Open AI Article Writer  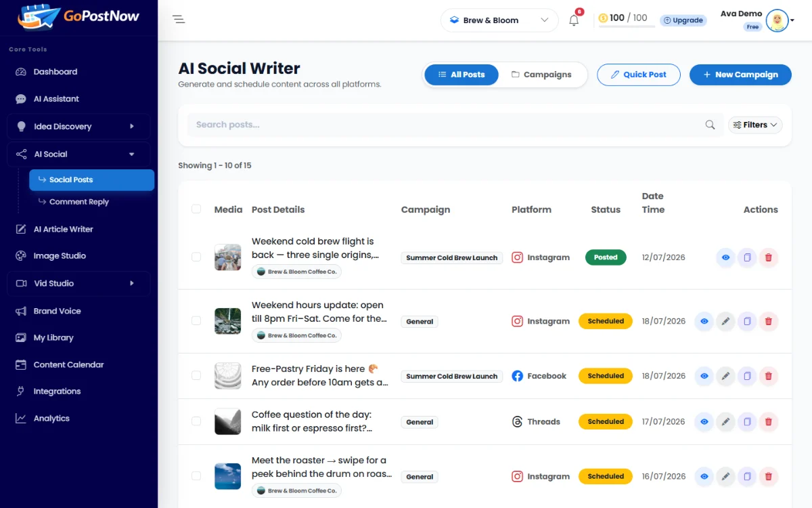pyautogui.click(x=64, y=229)
